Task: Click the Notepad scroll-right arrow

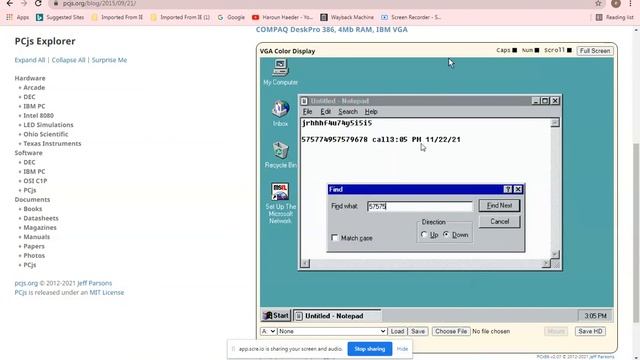Action: (546, 264)
